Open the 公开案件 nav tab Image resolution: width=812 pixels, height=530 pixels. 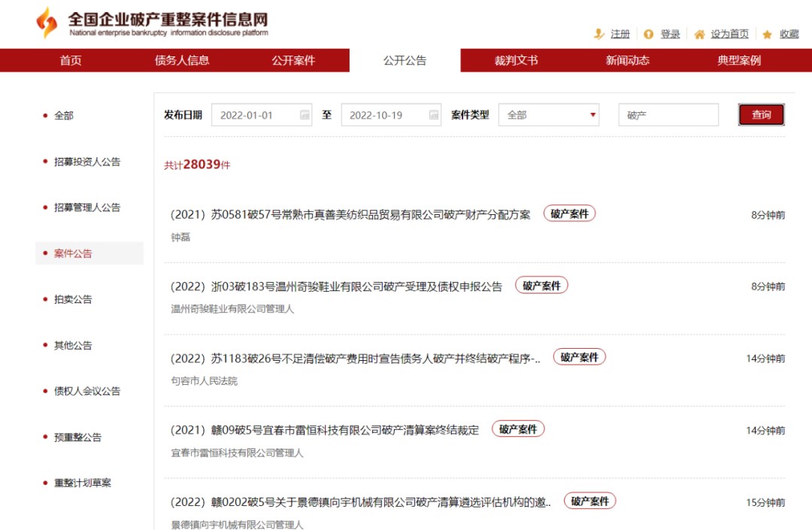pyautogui.click(x=294, y=61)
